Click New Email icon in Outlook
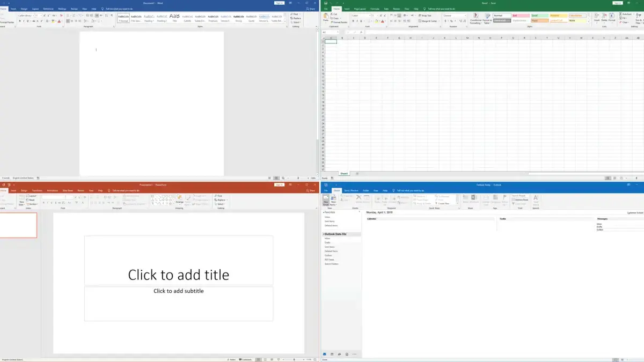Viewport: 644px width, 362px height. 326,200
